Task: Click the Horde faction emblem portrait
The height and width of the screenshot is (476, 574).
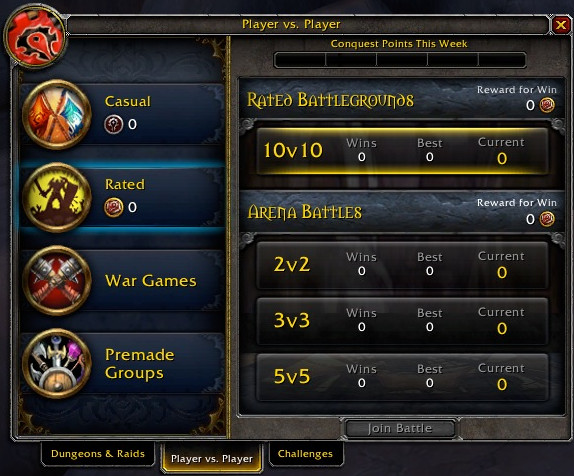Action: 36,38
